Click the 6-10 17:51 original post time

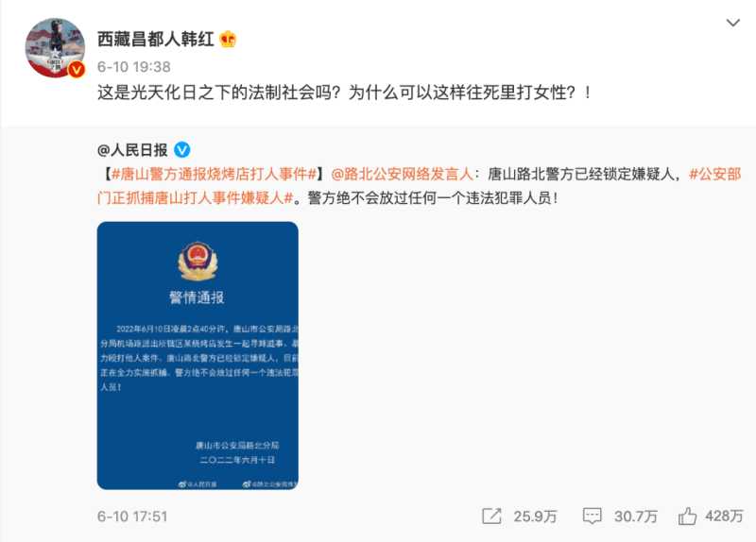coord(132,517)
